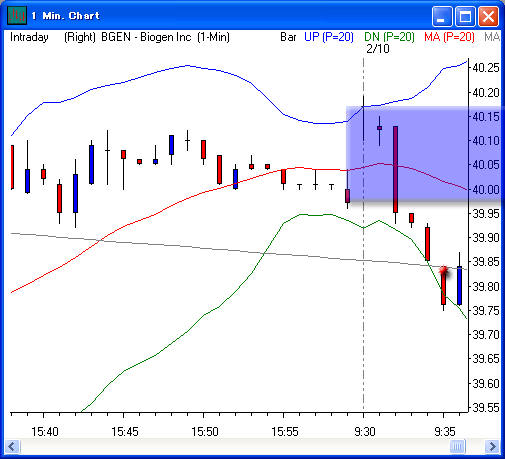
Task: Click the red 'MA (P=20)' legend label
Action: click(449, 37)
